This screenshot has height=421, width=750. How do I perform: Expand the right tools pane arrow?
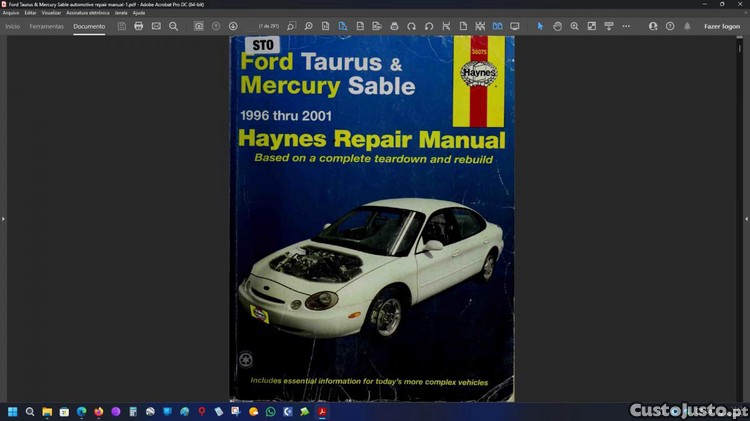(x=746, y=218)
